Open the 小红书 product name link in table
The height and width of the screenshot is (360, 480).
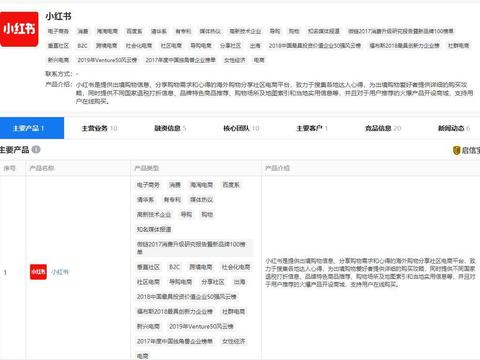[60, 272]
